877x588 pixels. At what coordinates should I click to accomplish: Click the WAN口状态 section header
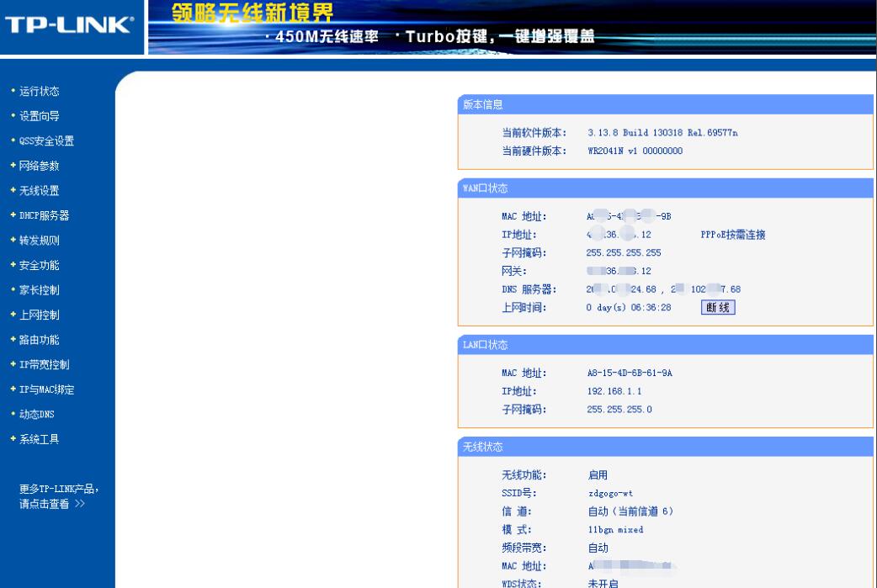[x=665, y=188]
